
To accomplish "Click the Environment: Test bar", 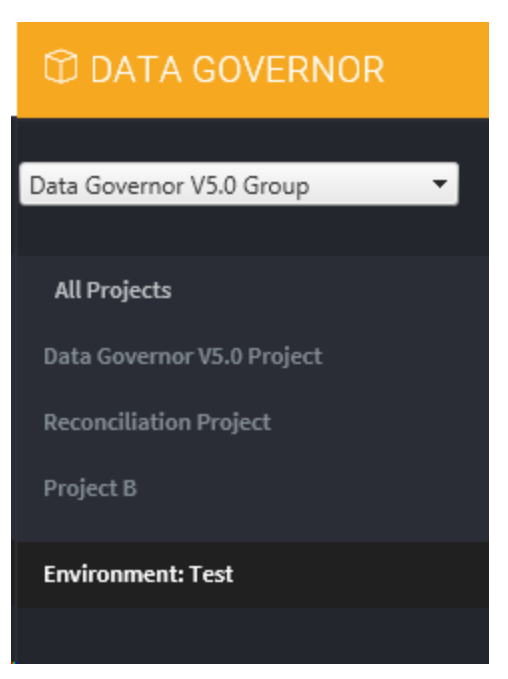I will 252,574.
